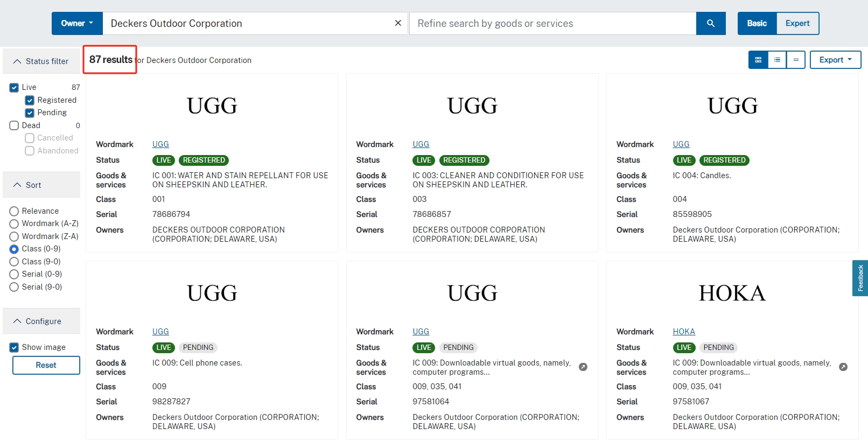The width and height of the screenshot is (868, 442).
Task: Sort by Serial (0-9)
Action: click(x=14, y=274)
